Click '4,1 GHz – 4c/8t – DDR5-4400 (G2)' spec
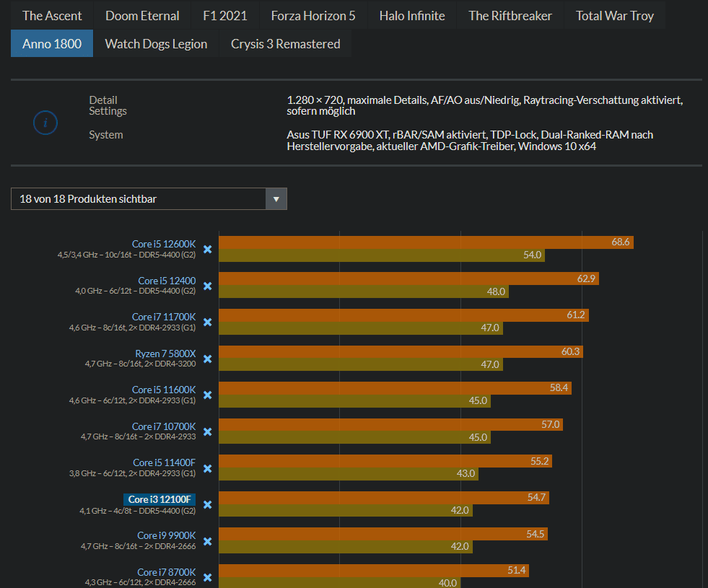Viewport: 708px width, 588px height. [x=138, y=510]
